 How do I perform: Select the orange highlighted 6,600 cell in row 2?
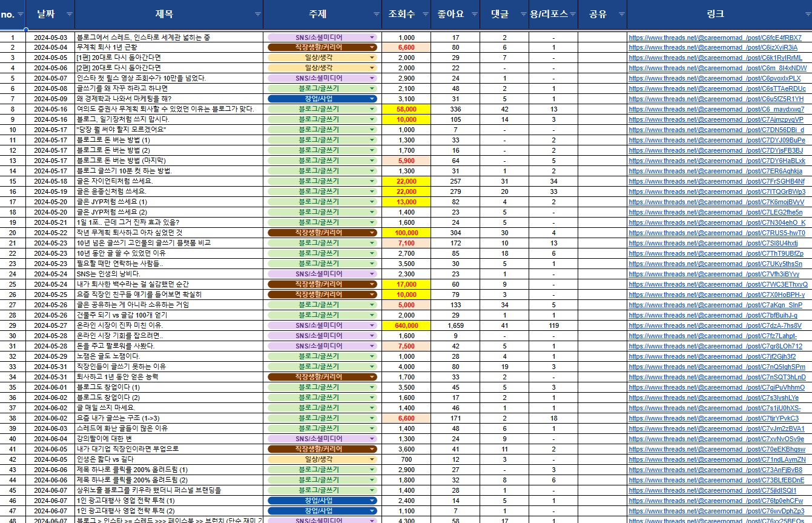click(406, 47)
